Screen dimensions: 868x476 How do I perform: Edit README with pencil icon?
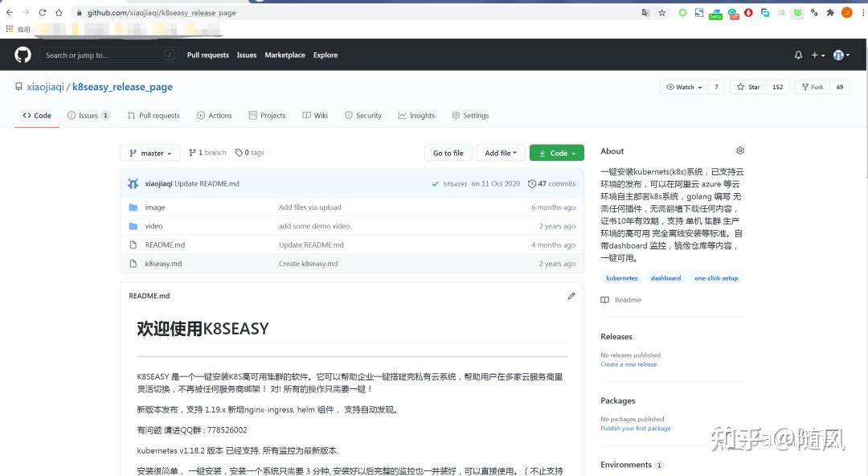[x=571, y=296]
